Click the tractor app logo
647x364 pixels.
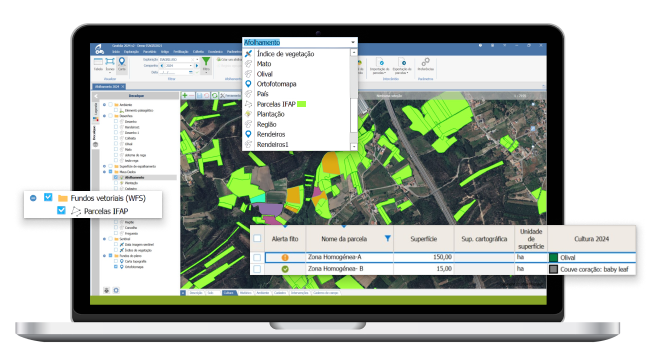(99, 50)
